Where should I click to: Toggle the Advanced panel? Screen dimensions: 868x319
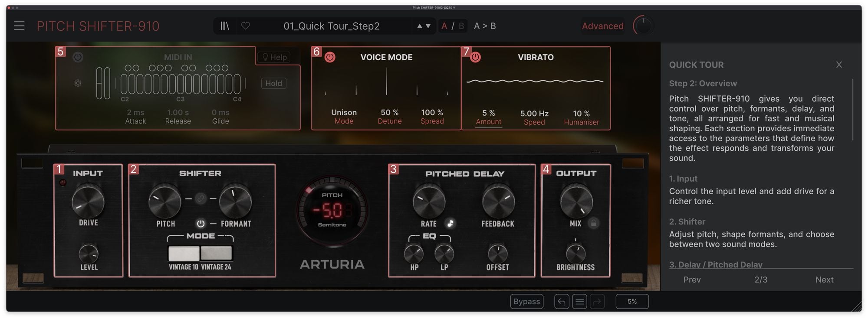[602, 26]
